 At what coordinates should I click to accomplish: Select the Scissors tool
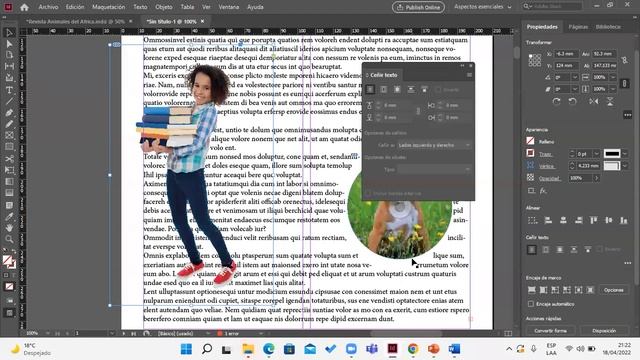[x=9, y=159]
